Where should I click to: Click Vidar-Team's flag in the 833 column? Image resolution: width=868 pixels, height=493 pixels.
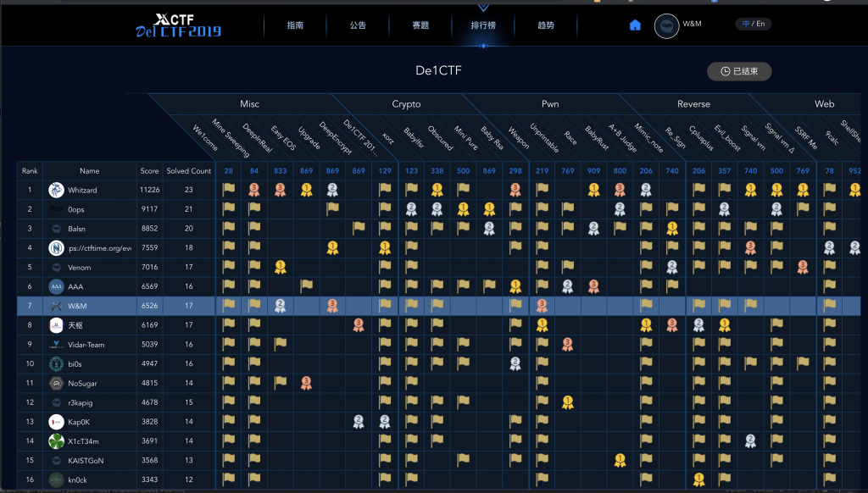[x=280, y=344]
